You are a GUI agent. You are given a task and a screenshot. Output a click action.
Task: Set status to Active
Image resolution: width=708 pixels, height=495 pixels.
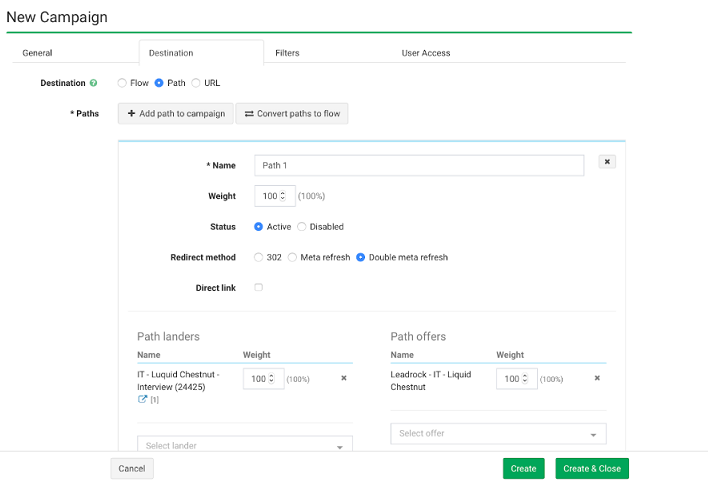(258, 227)
